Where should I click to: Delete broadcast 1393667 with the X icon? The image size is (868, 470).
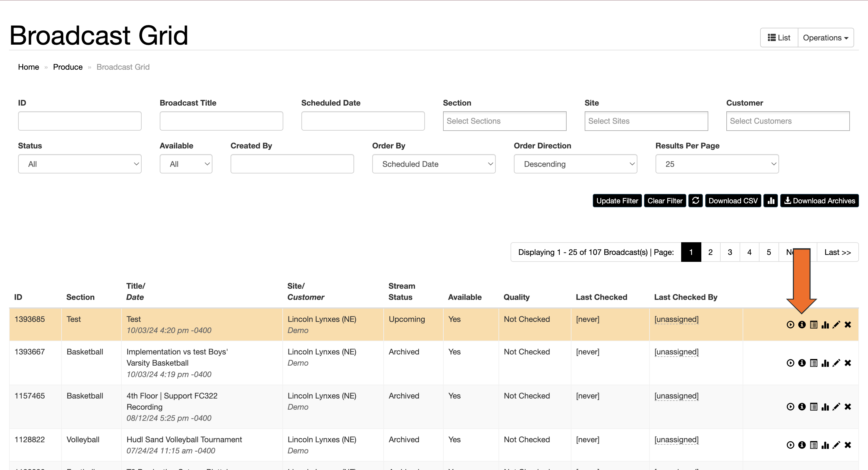point(848,363)
